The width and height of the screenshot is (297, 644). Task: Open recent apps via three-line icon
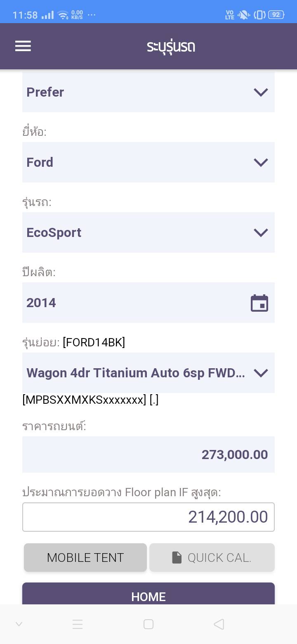[x=78, y=624]
